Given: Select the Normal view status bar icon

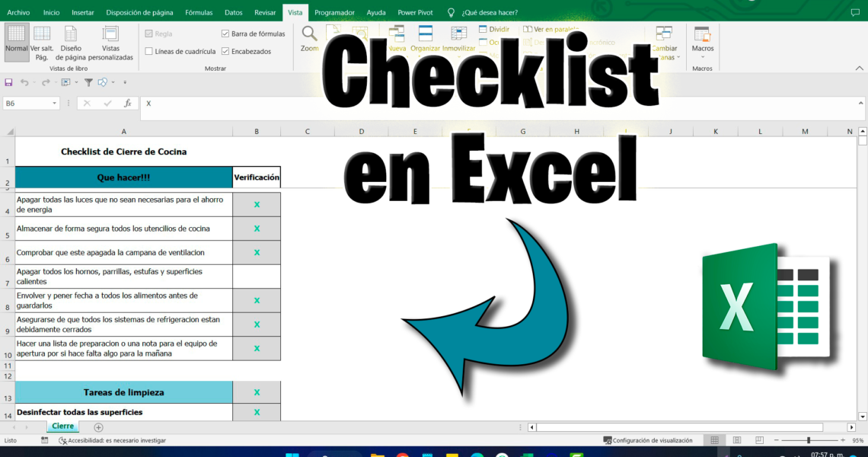Looking at the screenshot, I should tap(715, 440).
